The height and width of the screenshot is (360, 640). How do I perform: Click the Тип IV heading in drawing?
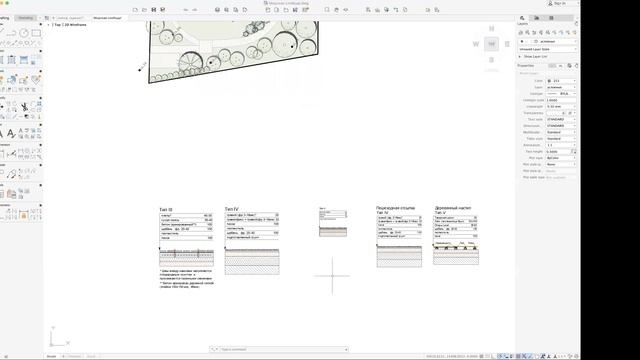(231, 209)
